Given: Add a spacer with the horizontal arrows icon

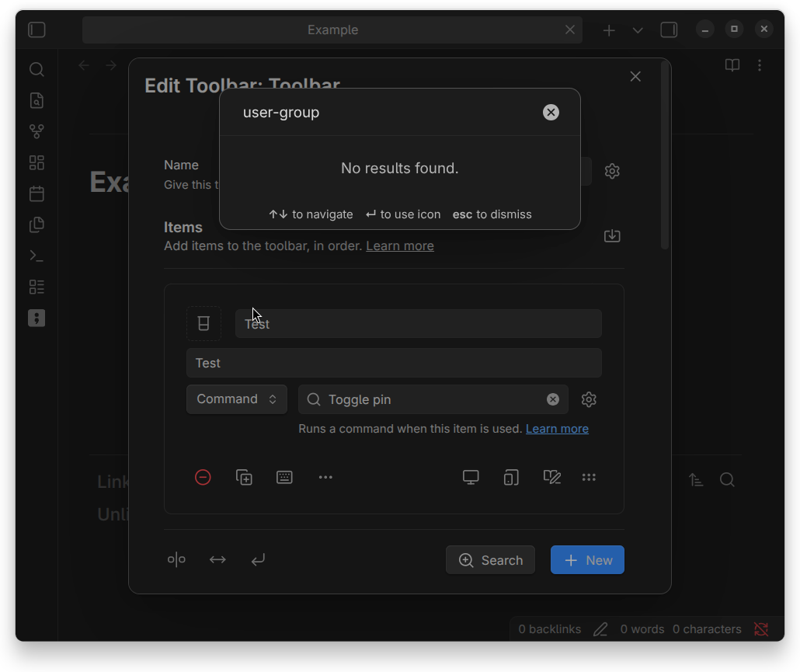Looking at the screenshot, I should (x=217, y=560).
